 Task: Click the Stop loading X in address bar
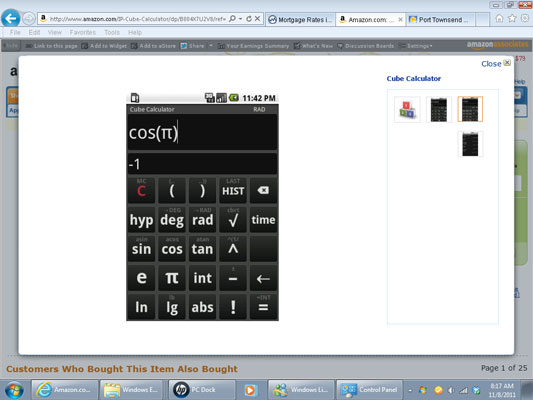[x=258, y=19]
